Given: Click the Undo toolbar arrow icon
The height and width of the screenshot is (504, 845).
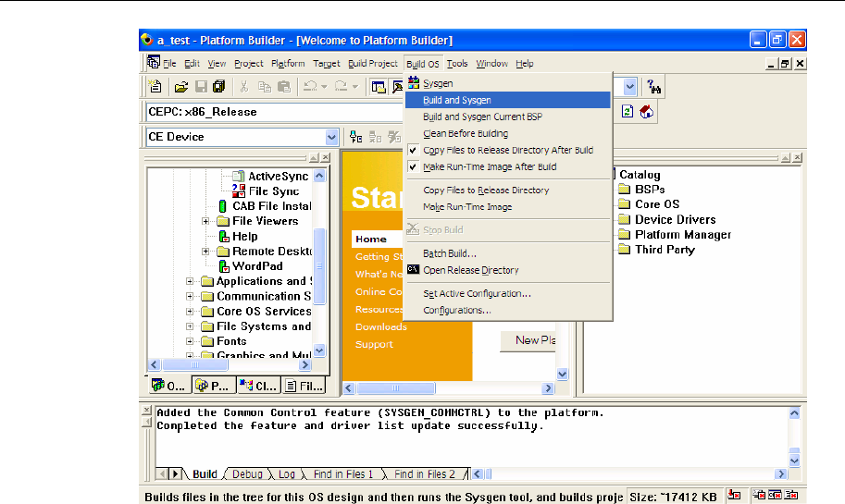Looking at the screenshot, I should pyautogui.click(x=310, y=86).
